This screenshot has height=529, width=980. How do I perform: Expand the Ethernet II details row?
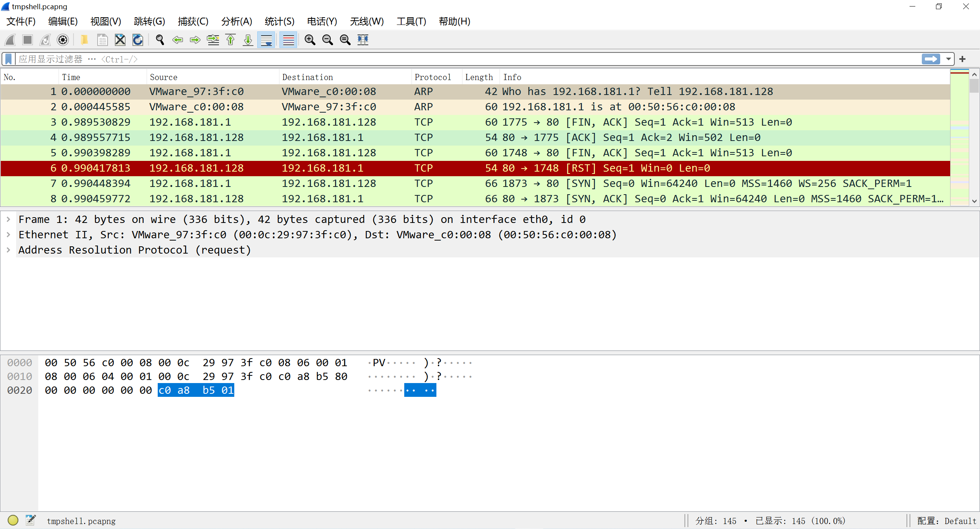8,234
